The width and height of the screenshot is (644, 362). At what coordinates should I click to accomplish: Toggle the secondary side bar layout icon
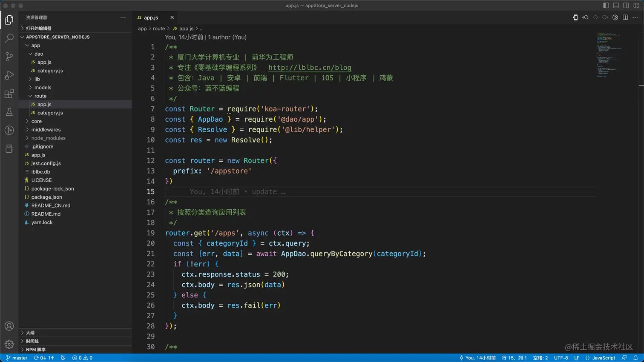pos(626,6)
